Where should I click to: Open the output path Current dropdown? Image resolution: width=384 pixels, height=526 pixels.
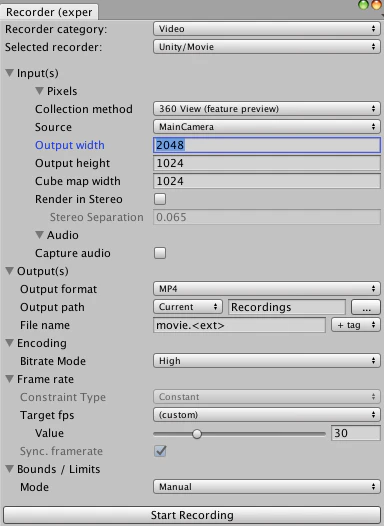188,307
